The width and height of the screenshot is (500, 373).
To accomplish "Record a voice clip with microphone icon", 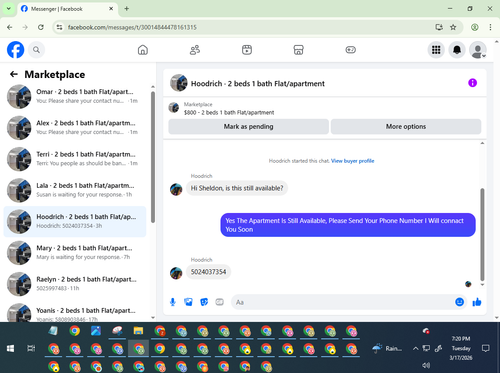I will pos(173,302).
